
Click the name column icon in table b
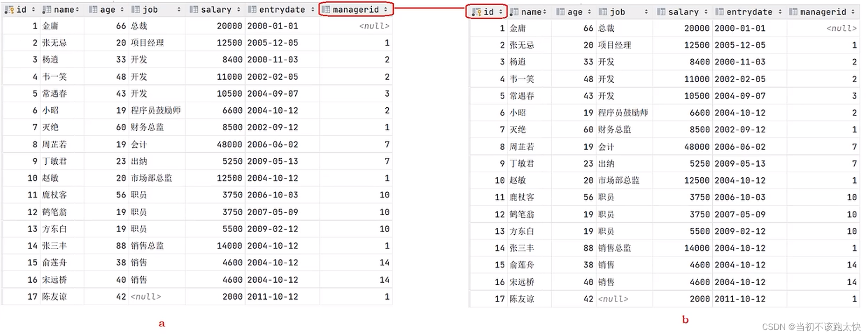click(x=514, y=12)
